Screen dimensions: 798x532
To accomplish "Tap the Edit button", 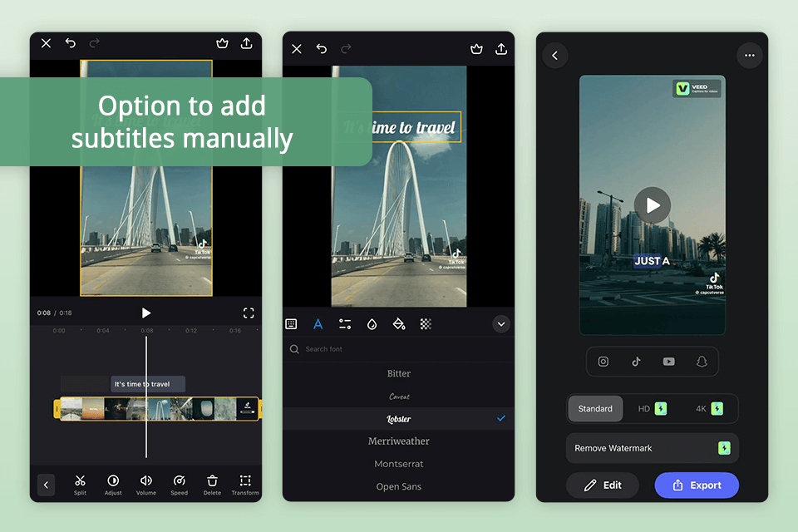I will point(603,485).
